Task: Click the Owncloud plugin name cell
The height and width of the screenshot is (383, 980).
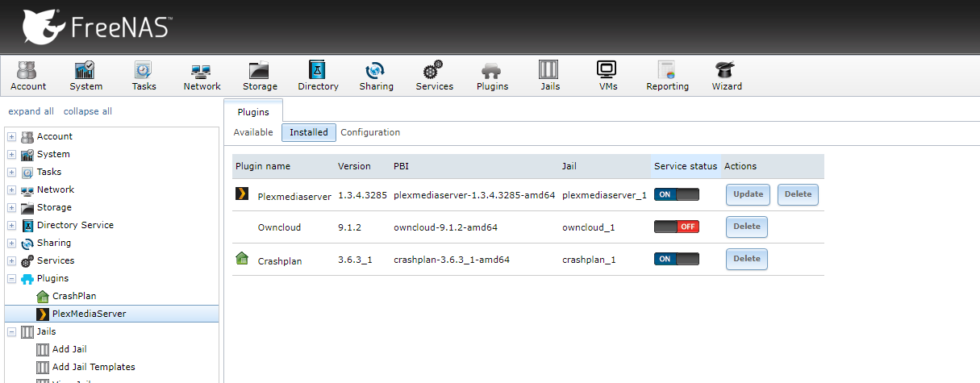Action: coord(279,227)
